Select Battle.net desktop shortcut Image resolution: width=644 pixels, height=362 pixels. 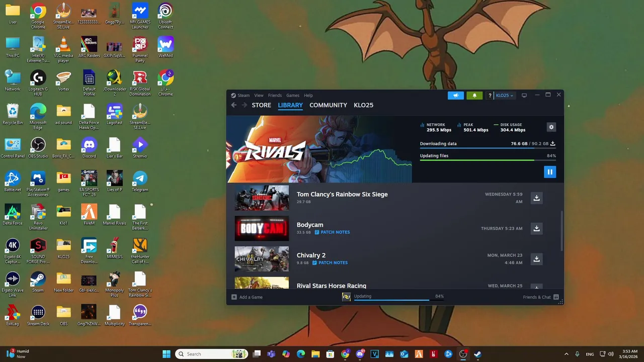point(13,182)
